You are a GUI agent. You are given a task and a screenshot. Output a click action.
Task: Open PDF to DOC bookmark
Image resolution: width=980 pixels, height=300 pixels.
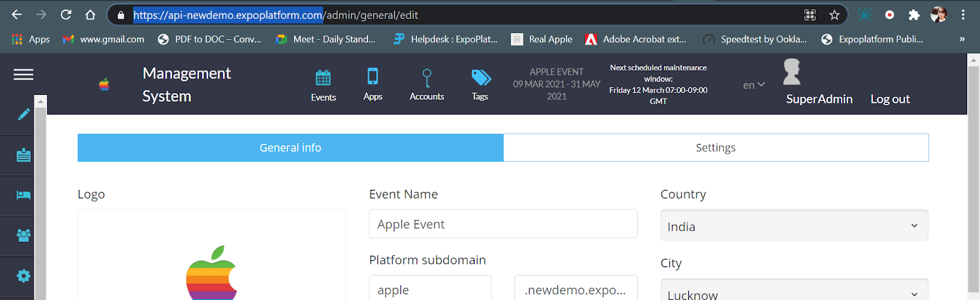coord(209,39)
